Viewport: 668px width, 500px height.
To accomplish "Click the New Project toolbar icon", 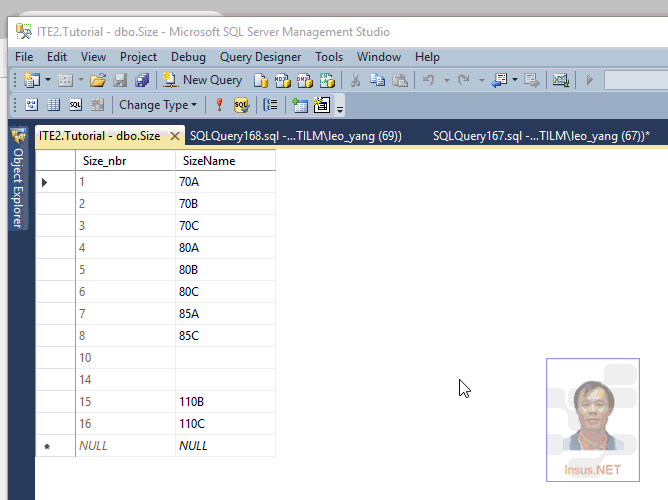I will pos(32,80).
